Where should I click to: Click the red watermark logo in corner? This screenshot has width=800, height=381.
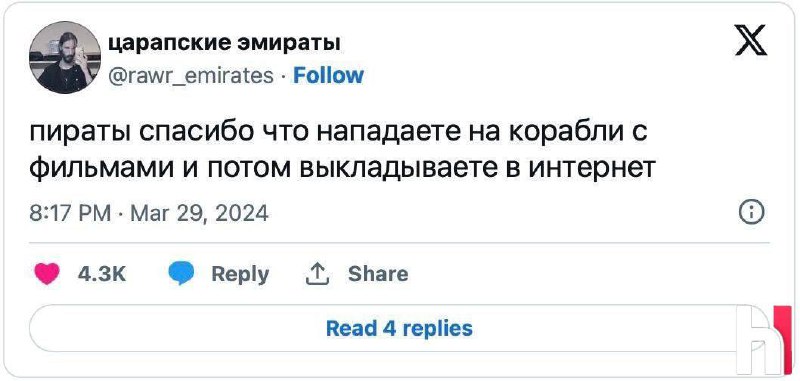tap(763, 340)
